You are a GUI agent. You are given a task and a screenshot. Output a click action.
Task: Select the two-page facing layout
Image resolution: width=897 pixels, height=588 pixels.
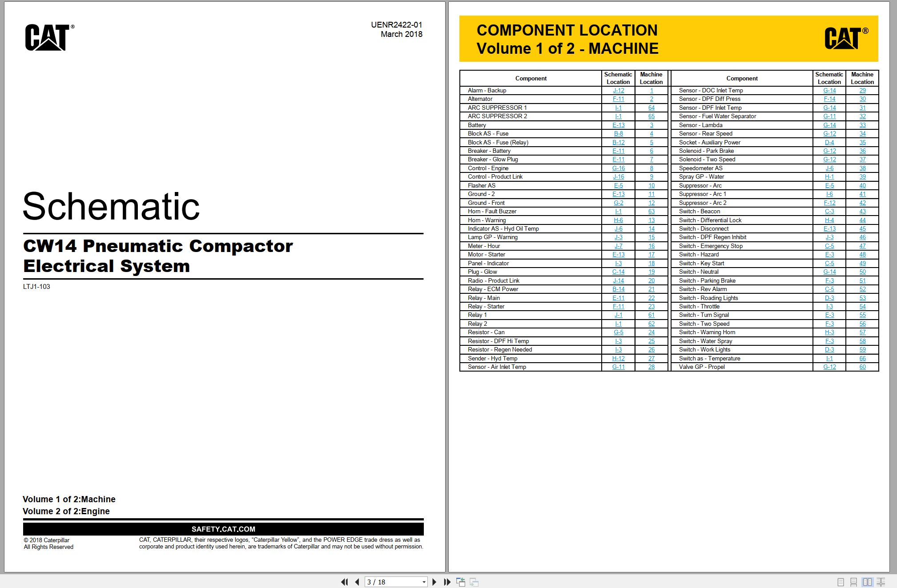tap(867, 582)
